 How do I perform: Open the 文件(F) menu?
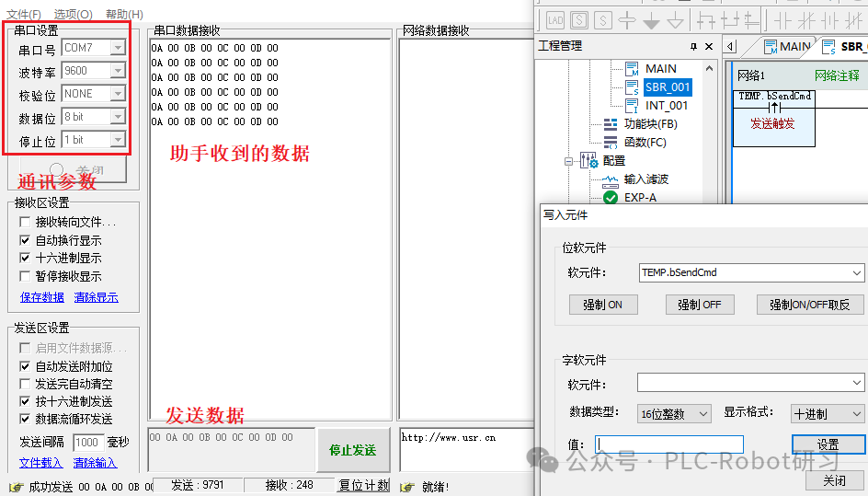23,14
